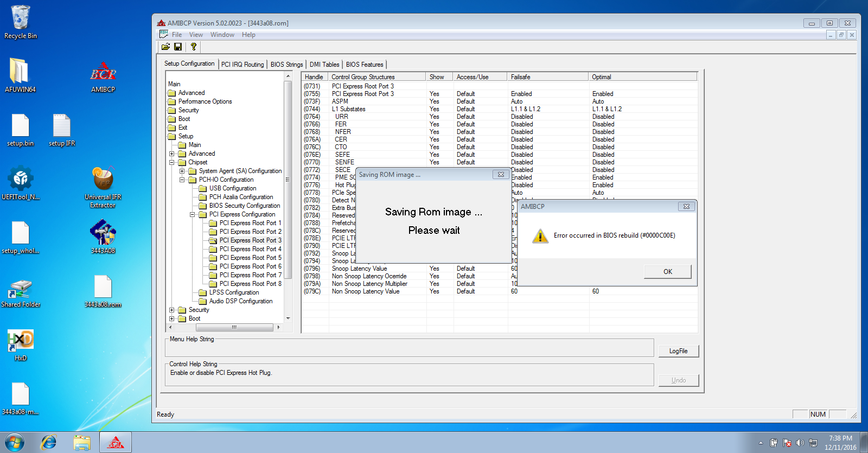Screen dimensions: 868x453
Task: Select the Setup Configuration tab
Action: (189, 63)
